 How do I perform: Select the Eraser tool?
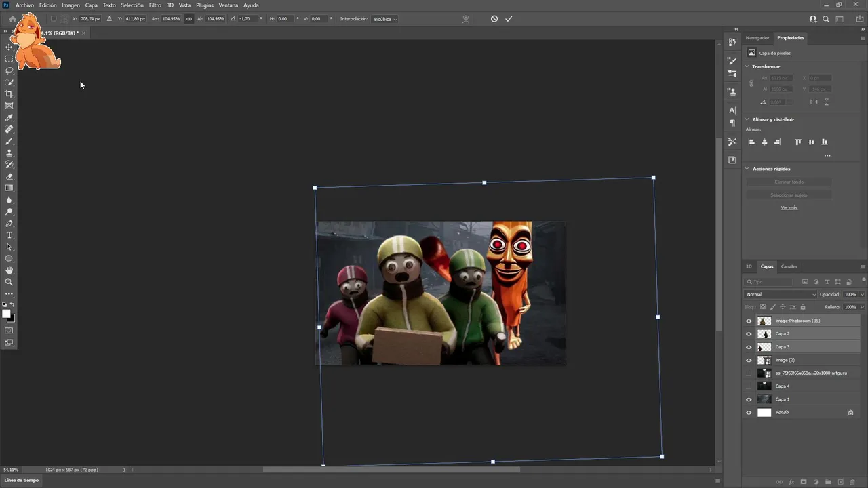pos(9,176)
